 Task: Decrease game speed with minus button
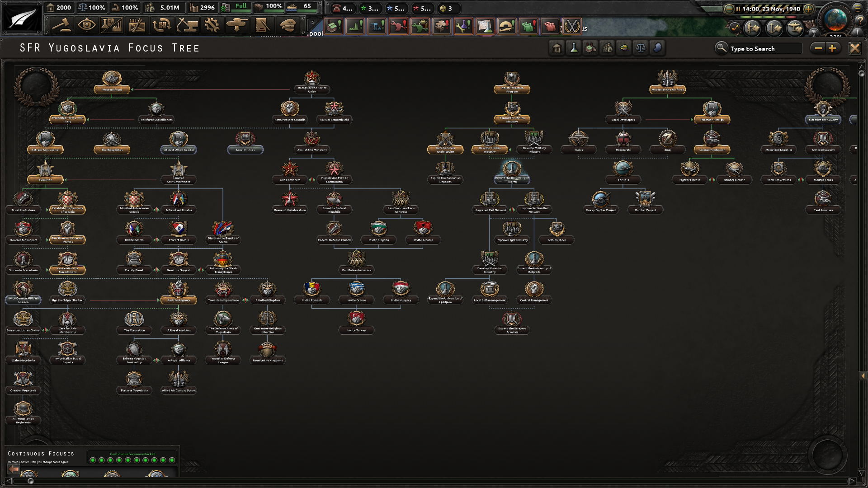[x=729, y=9]
